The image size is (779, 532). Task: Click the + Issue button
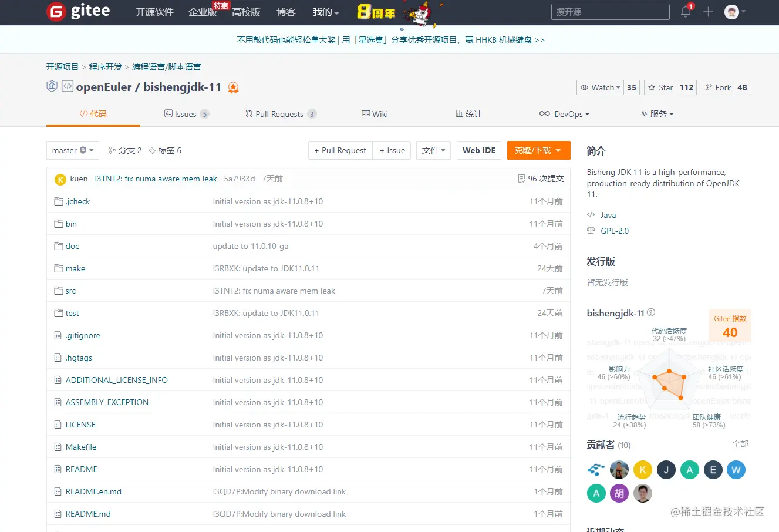(x=392, y=150)
